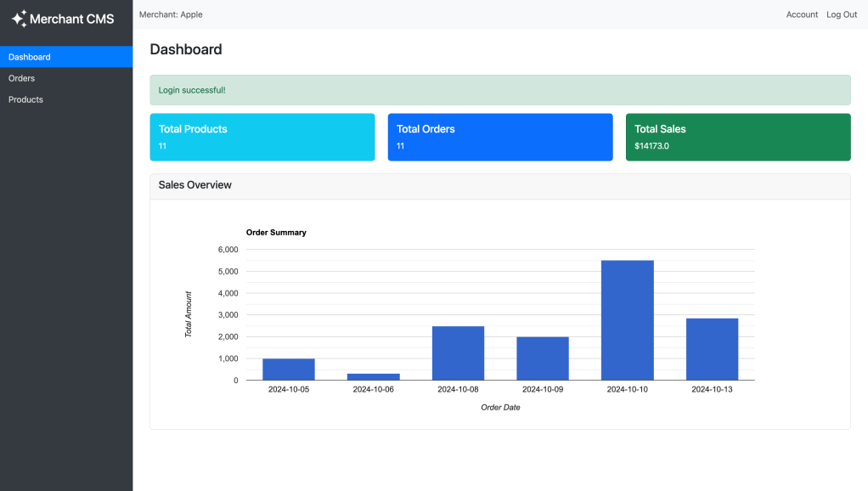
Task: Click the 2024-10-13 sales bar
Action: (x=712, y=349)
